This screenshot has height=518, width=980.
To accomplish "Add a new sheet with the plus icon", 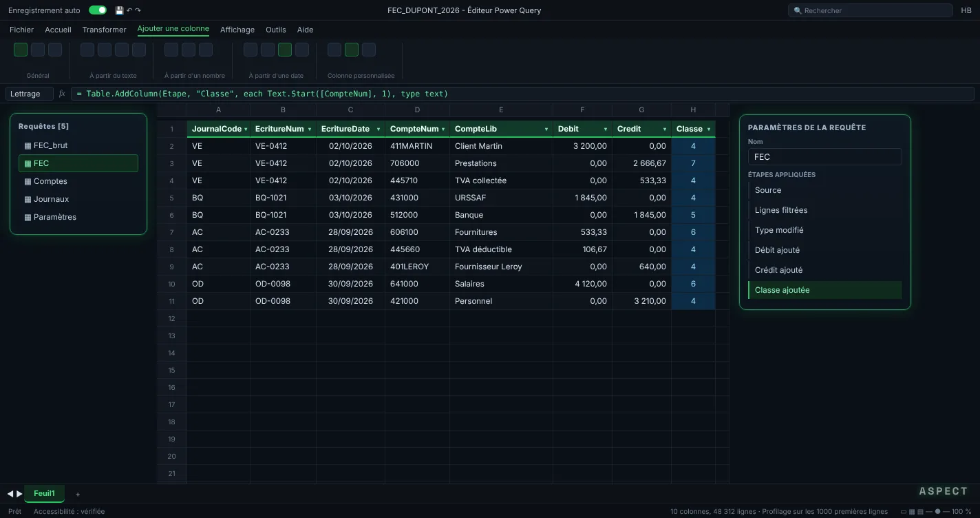I will [78, 494].
